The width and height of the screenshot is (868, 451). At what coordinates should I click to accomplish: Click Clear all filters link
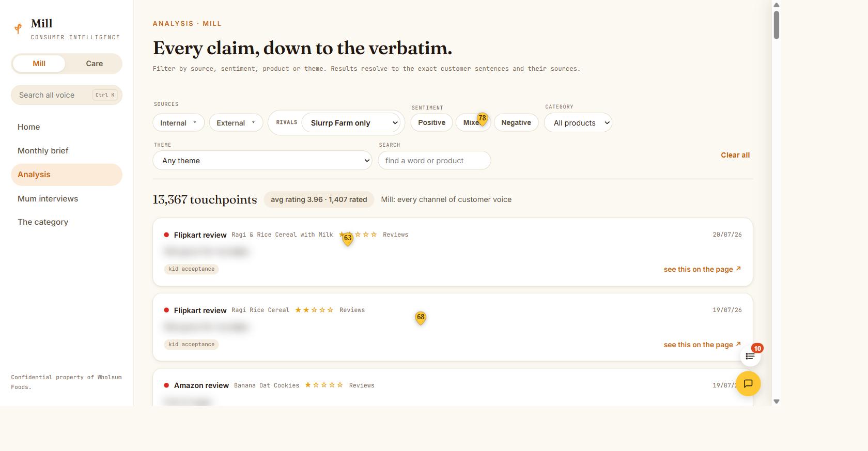tap(735, 155)
